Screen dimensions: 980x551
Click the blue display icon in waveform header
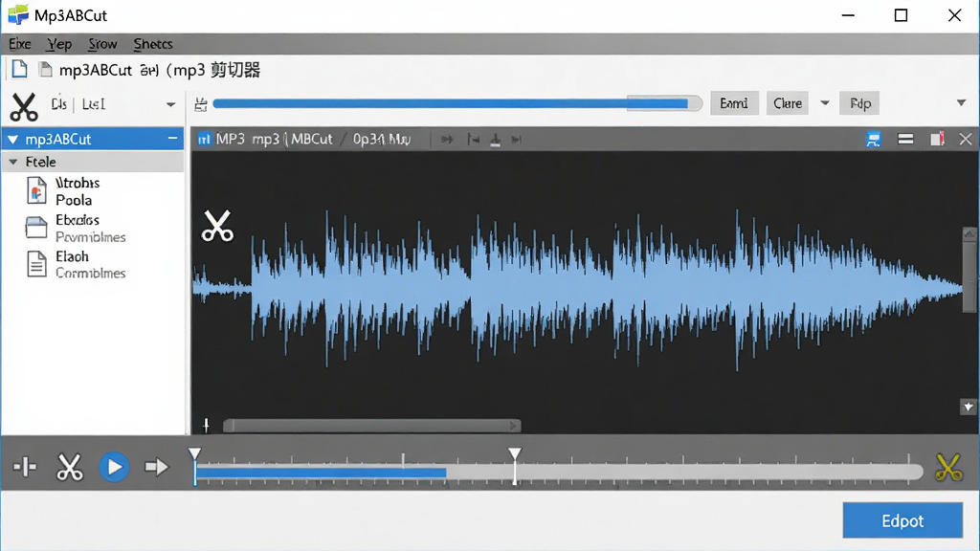click(x=873, y=140)
